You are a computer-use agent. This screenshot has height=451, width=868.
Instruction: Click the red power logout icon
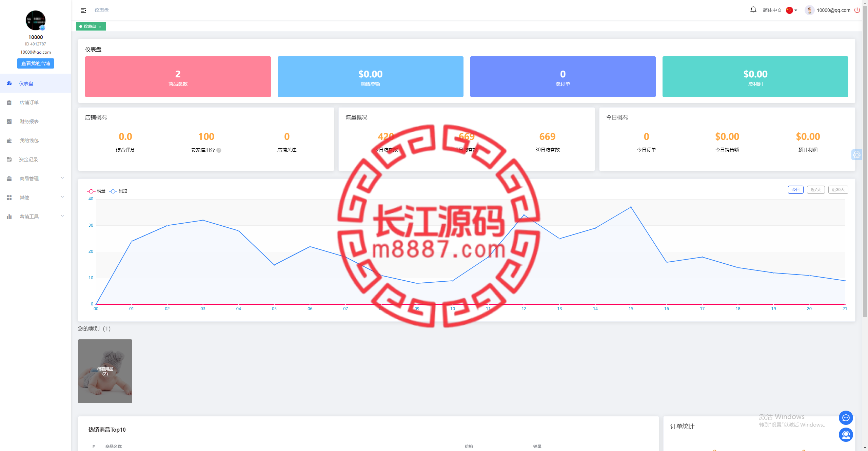click(x=857, y=10)
